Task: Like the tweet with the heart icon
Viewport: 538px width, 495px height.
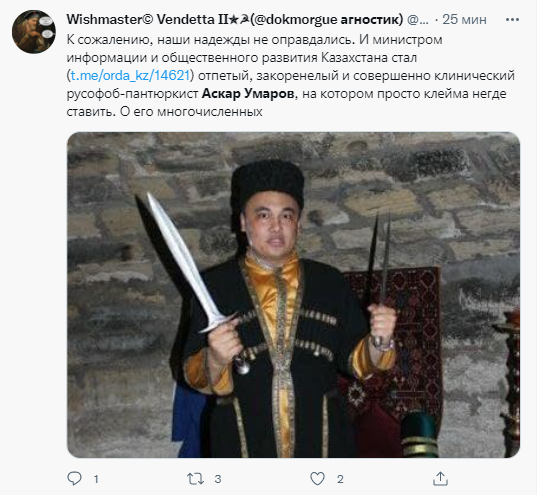Action: (317, 478)
